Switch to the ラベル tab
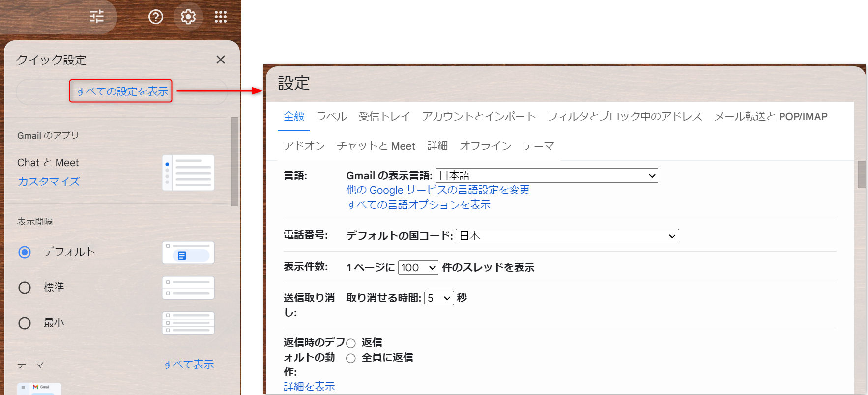This screenshot has width=868, height=395. (x=332, y=116)
